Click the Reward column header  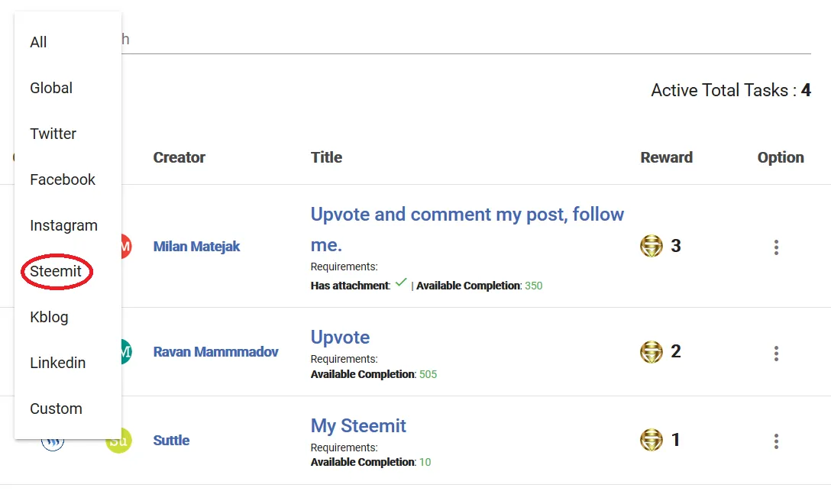(666, 157)
